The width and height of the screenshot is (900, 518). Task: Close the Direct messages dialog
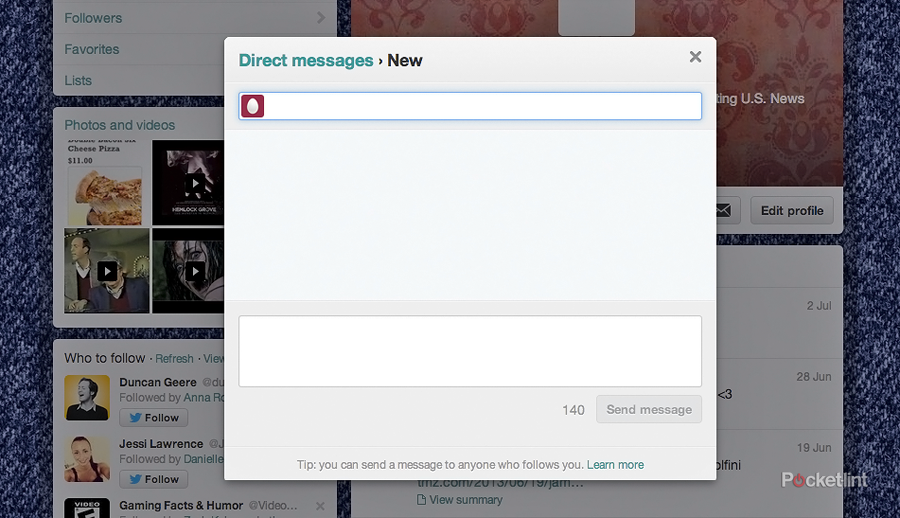695,57
